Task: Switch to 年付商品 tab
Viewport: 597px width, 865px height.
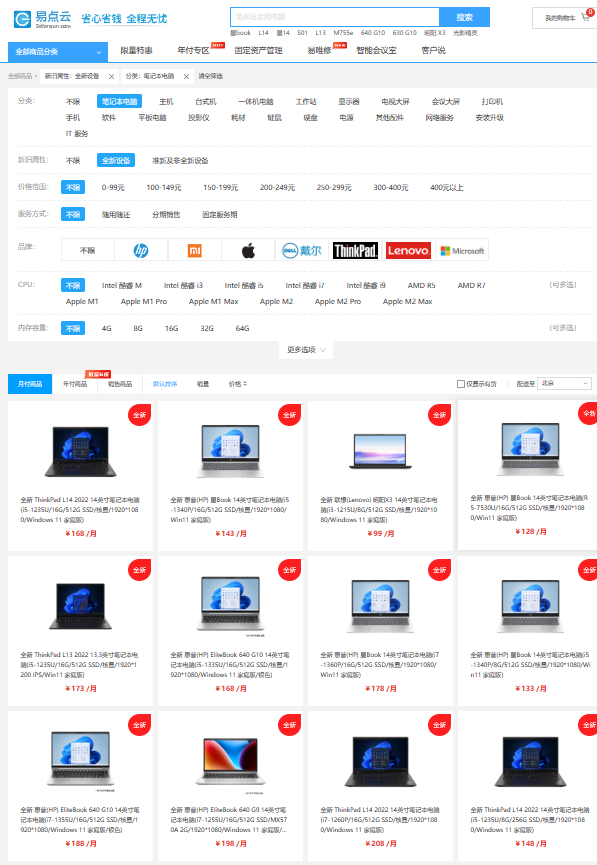Action: [74, 384]
